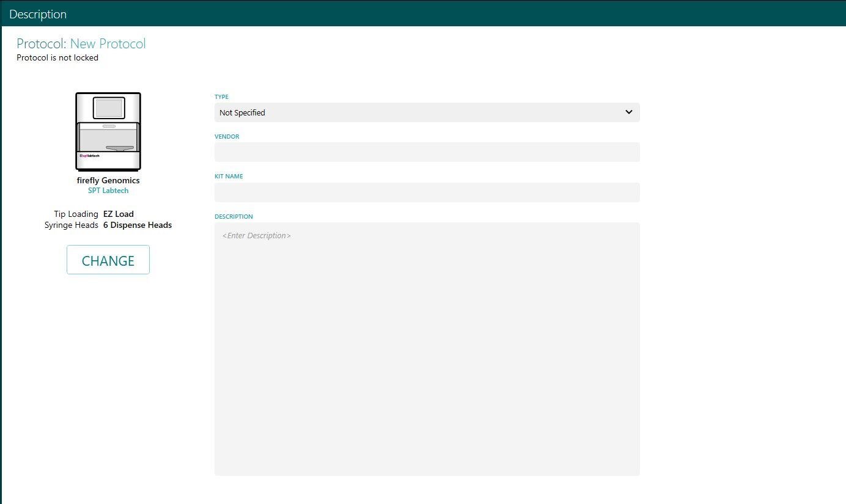The image size is (846, 504).
Task: Click the EZ Load tip loading value
Action: pyautogui.click(x=119, y=214)
